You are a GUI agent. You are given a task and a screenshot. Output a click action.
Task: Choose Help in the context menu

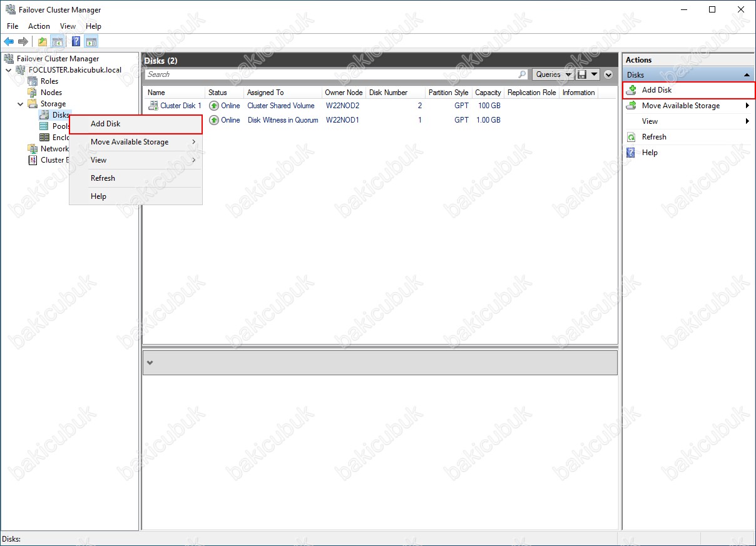(x=136, y=196)
